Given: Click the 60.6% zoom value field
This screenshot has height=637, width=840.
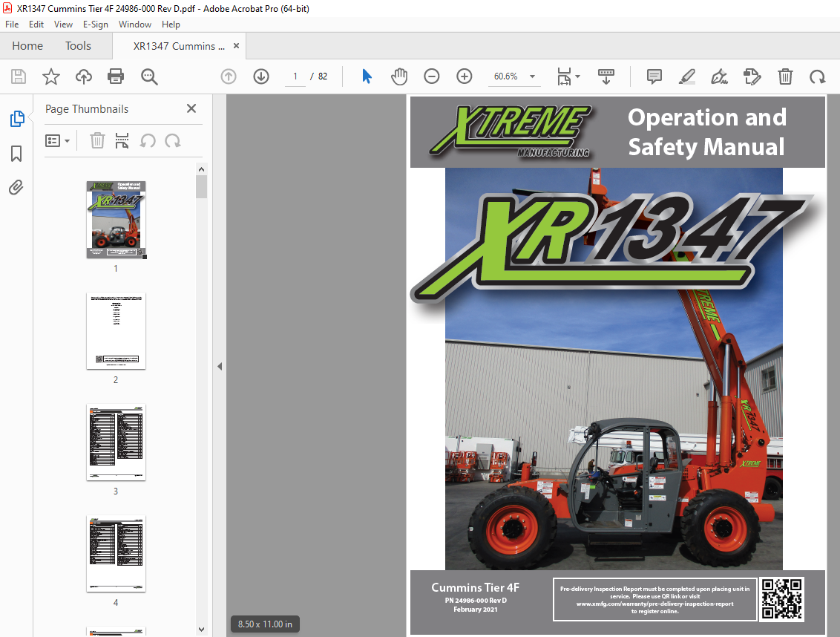Looking at the screenshot, I should (506, 76).
